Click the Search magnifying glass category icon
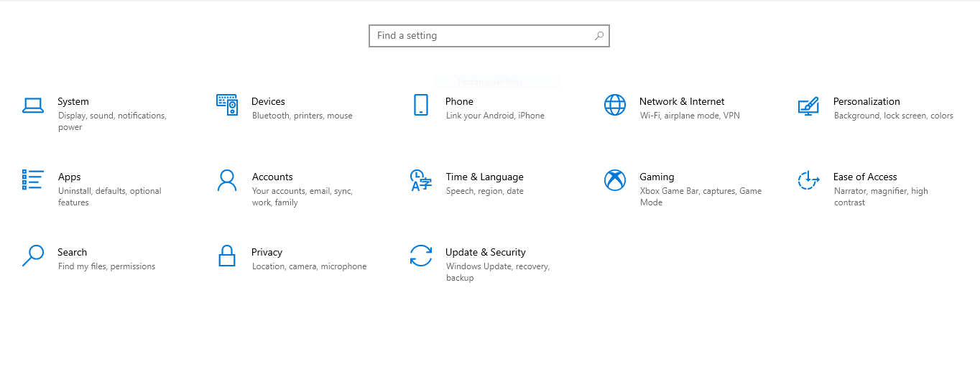This screenshot has width=980, height=392. tap(33, 256)
